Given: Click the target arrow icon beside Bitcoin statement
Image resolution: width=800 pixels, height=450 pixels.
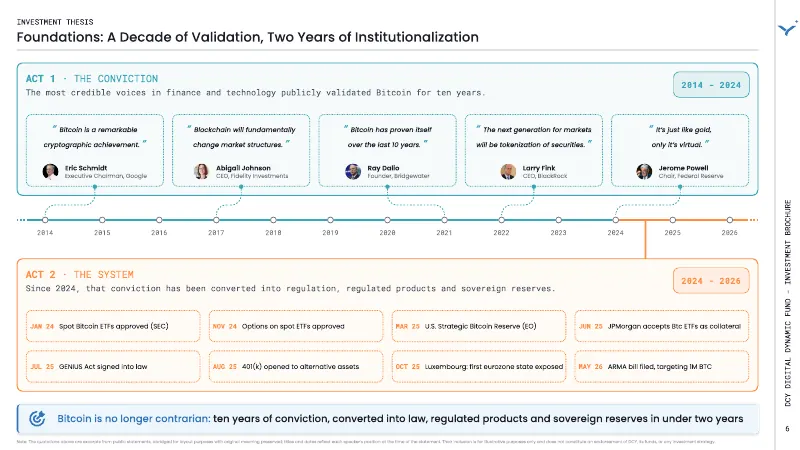Looking at the screenshot, I should [x=37, y=418].
